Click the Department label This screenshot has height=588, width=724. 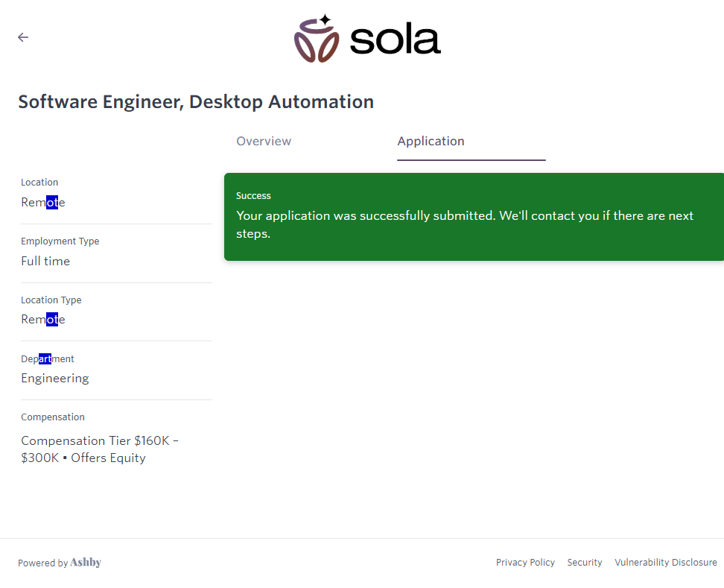tap(48, 359)
